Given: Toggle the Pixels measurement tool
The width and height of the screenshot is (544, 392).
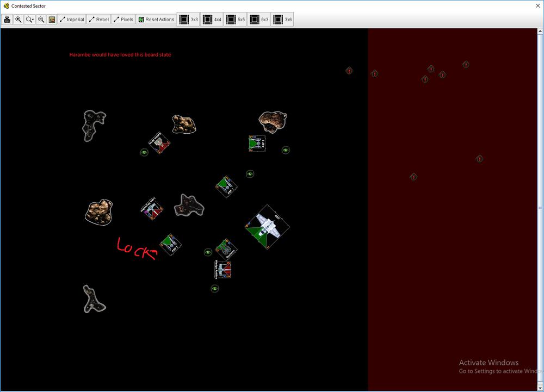Looking at the screenshot, I should click(x=123, y=20).
